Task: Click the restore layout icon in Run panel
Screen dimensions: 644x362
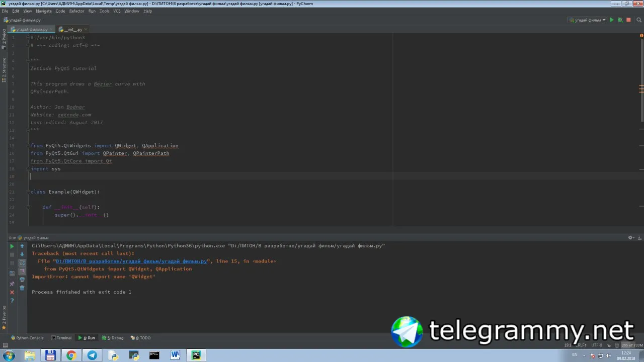Action: click(12, 274)
